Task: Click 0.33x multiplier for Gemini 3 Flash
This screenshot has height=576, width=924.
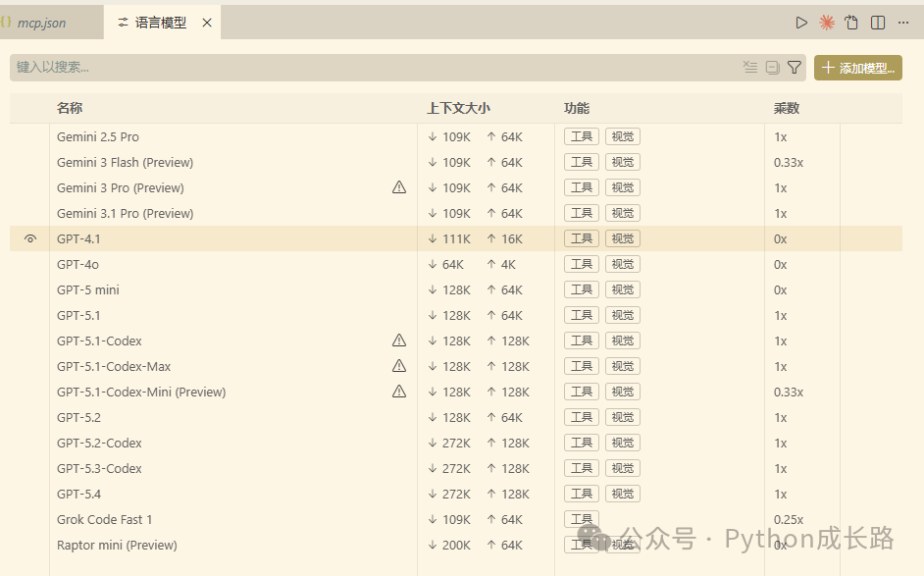Action: [789, 162]
